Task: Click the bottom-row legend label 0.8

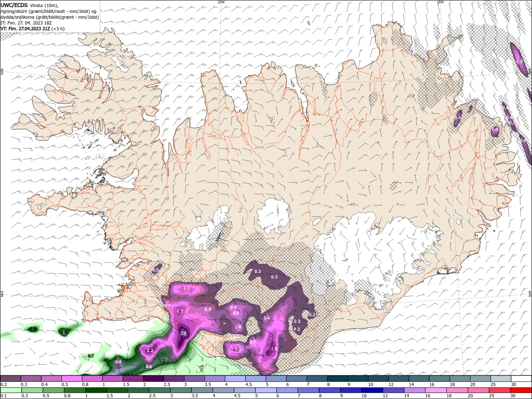Action: 68,396
